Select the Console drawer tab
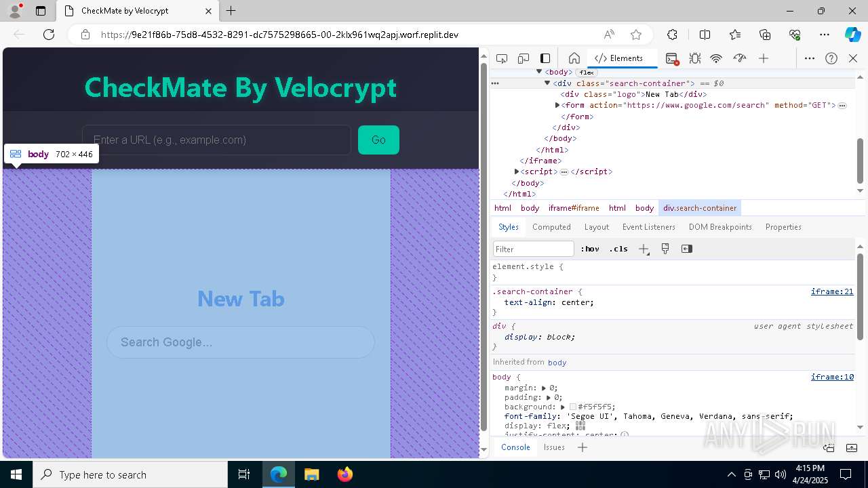 click(x=515, y=447)
